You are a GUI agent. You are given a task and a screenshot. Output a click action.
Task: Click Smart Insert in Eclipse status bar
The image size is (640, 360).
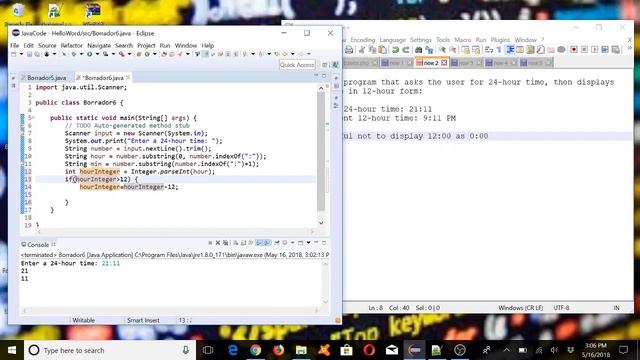143,320
